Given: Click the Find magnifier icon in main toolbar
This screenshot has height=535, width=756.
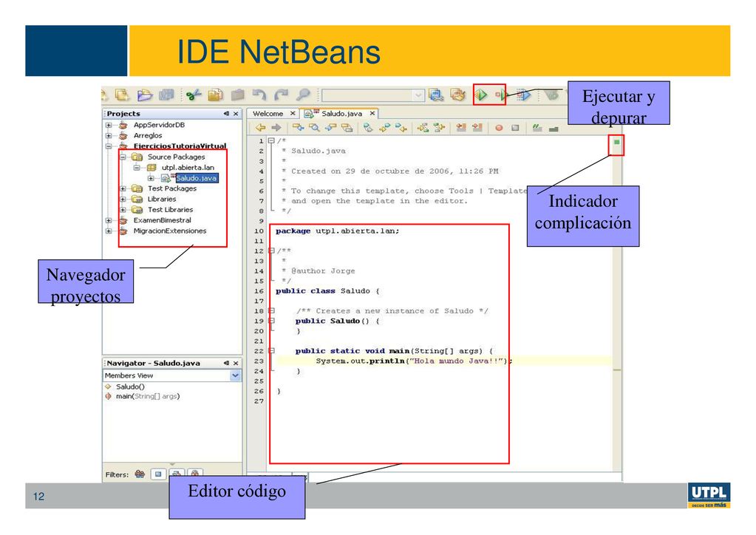Looking at the screenshot, I should pos(303,95).
